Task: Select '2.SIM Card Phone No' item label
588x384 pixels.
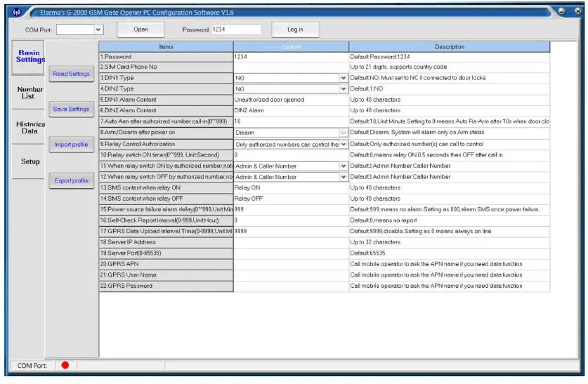Action: [166, 67]
